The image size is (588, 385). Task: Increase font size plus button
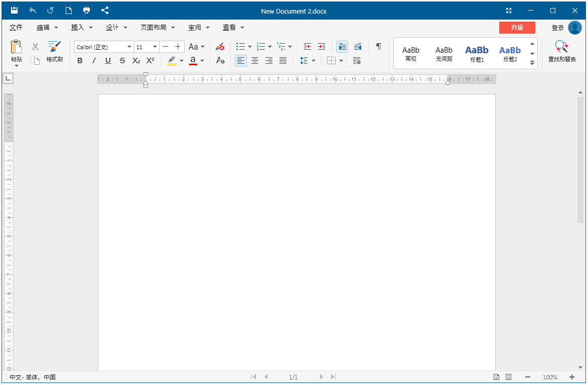point(178,47)
